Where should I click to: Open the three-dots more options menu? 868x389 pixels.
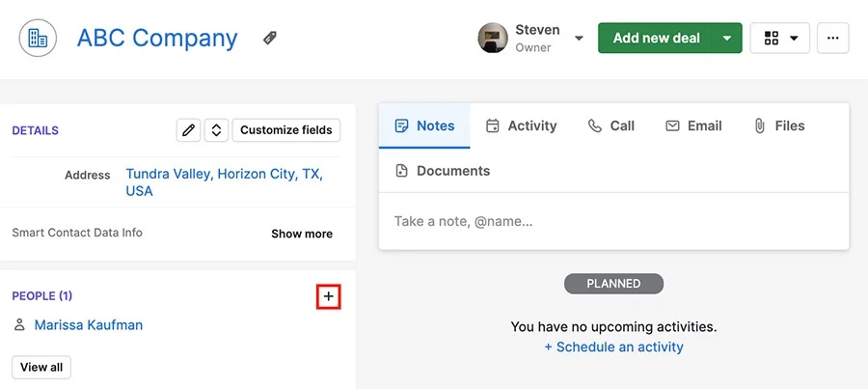coord(832,38)
